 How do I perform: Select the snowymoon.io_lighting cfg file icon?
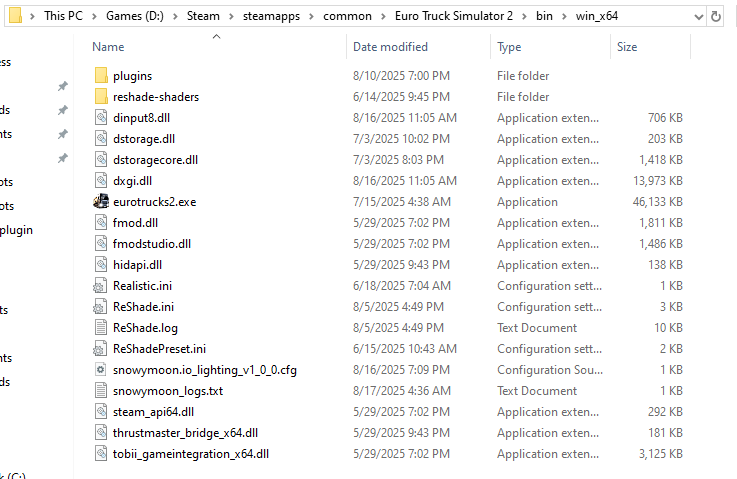(101, 369)
